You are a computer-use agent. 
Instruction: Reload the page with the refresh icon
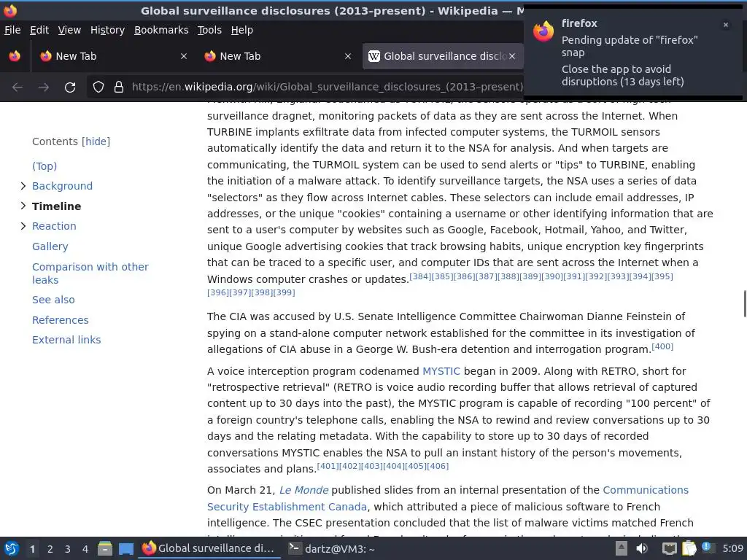click(x=70, y=87)
